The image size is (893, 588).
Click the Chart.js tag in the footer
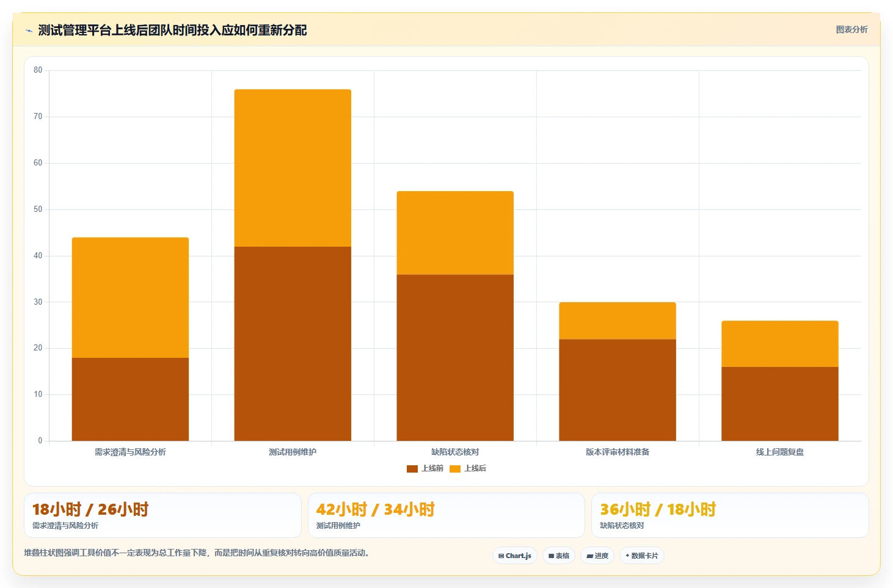[x=515, y=556]
